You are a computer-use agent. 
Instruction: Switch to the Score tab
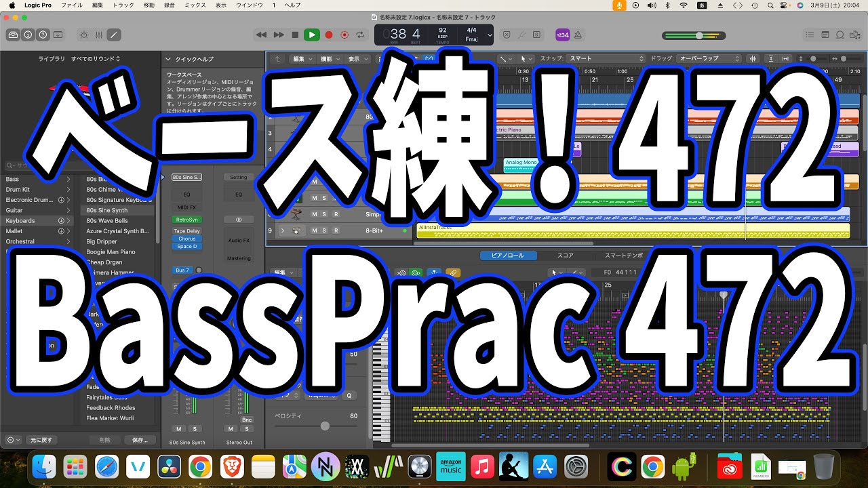point(566,256)
